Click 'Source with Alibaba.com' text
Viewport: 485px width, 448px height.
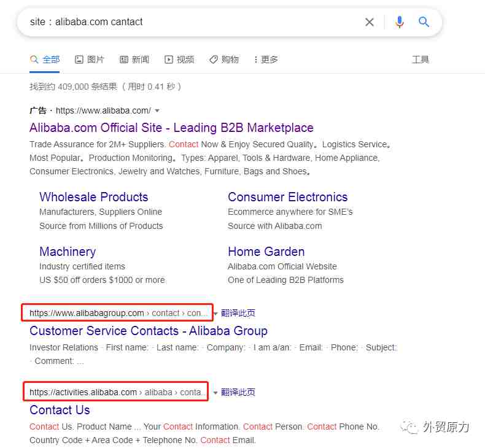tap(274, 226)
